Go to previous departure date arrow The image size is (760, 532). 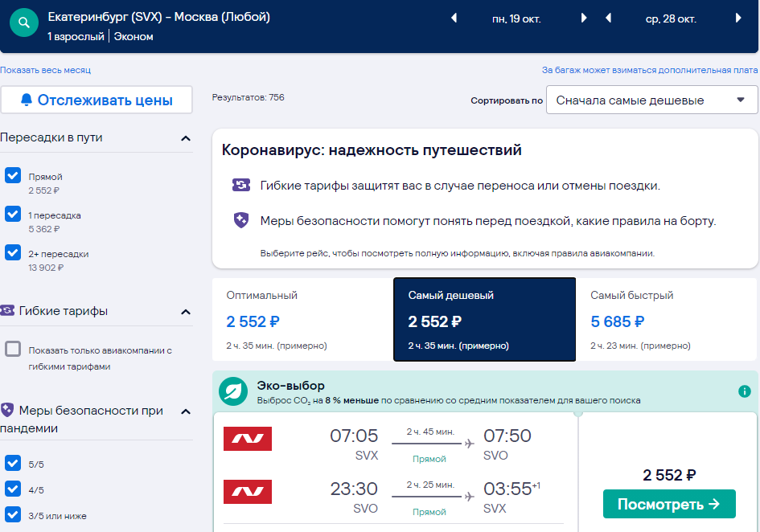tap(454, 18)
